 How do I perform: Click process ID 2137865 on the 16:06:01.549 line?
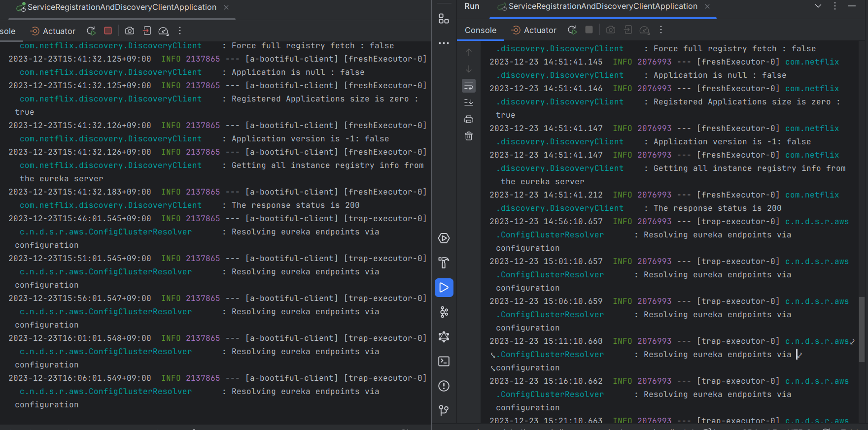coord(203,378)
